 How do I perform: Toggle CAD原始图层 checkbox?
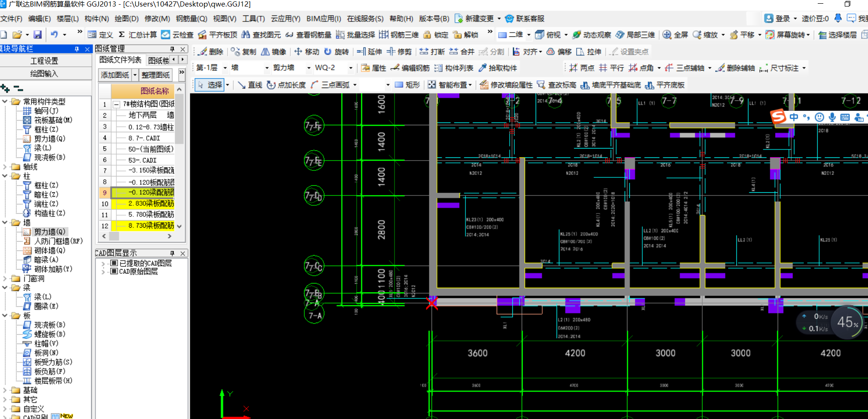(114, 271)
